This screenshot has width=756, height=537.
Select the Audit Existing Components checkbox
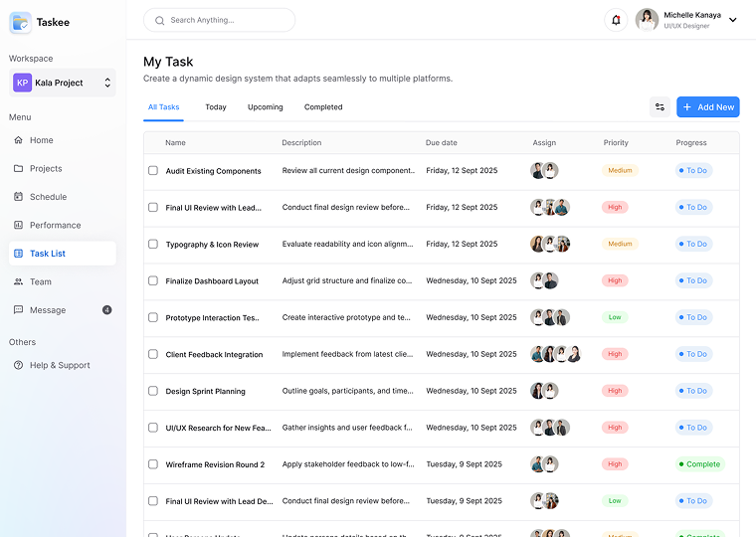pos(153,171)
